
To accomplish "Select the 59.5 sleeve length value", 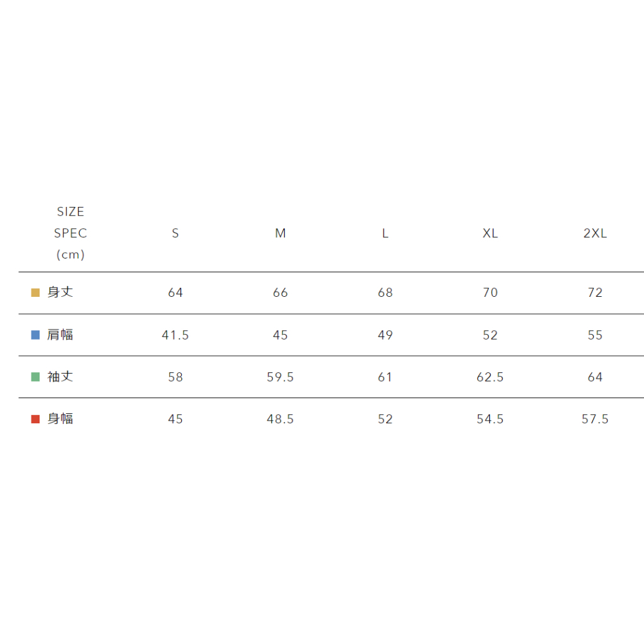I will click(280, 377).
